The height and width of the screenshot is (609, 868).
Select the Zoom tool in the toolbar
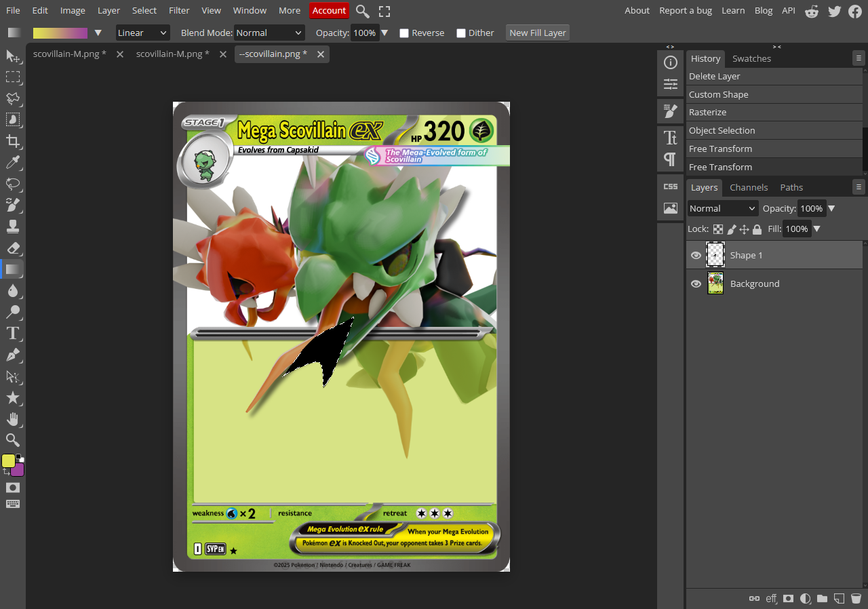coord(13,440)
